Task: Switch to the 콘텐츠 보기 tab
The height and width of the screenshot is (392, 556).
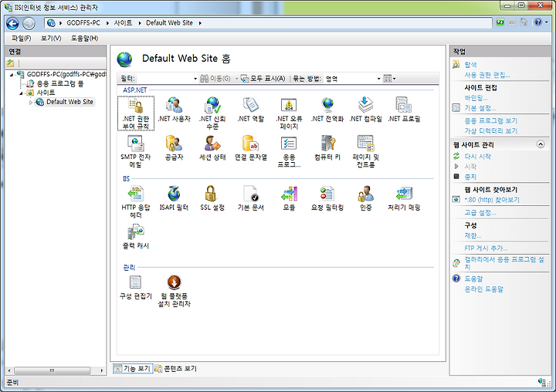Action: (176, 369)
